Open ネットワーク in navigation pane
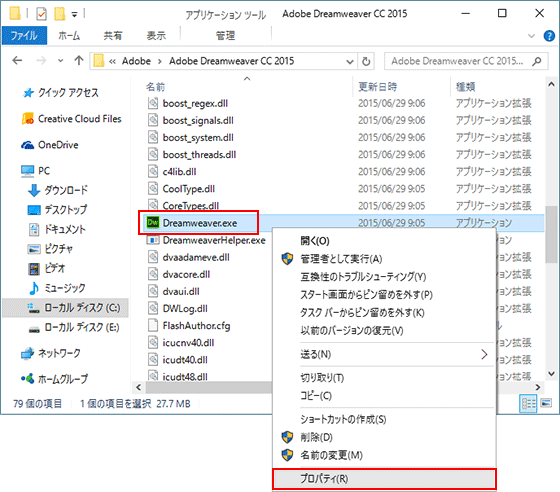 click(51, 353)
